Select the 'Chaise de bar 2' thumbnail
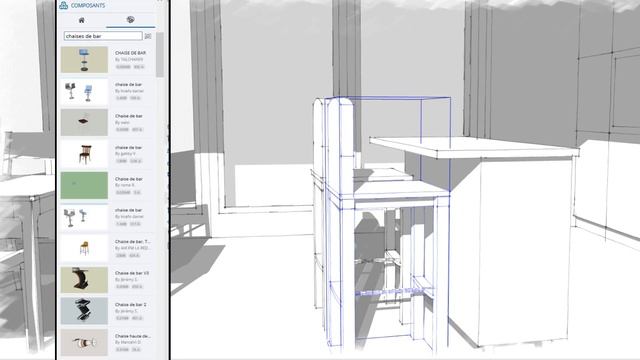Viewport: 640px width, 360px height. click(84, 311)
